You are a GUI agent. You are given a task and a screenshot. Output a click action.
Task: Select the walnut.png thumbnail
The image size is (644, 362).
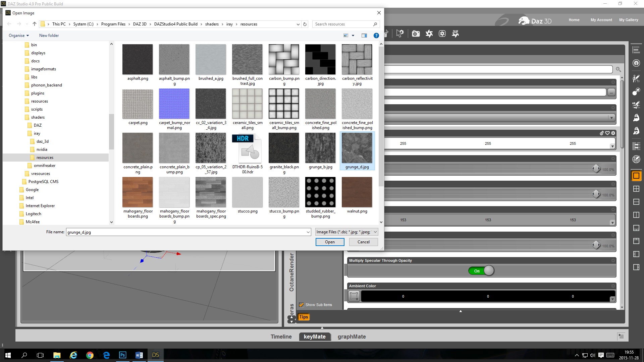pyautogui.click(x=357, y=192)
